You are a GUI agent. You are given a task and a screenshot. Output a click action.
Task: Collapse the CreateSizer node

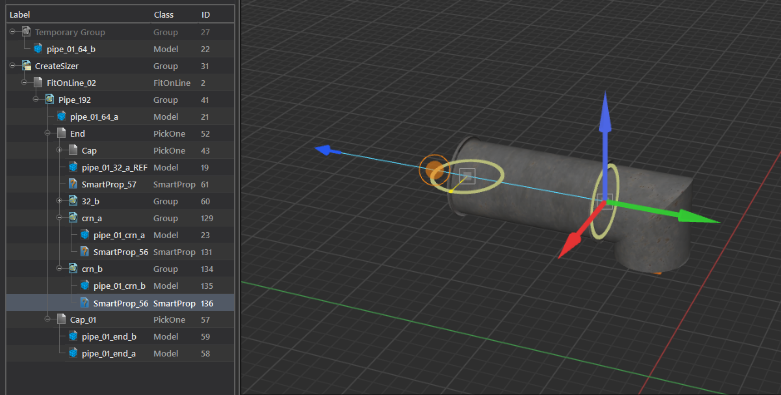pos(12,66)
